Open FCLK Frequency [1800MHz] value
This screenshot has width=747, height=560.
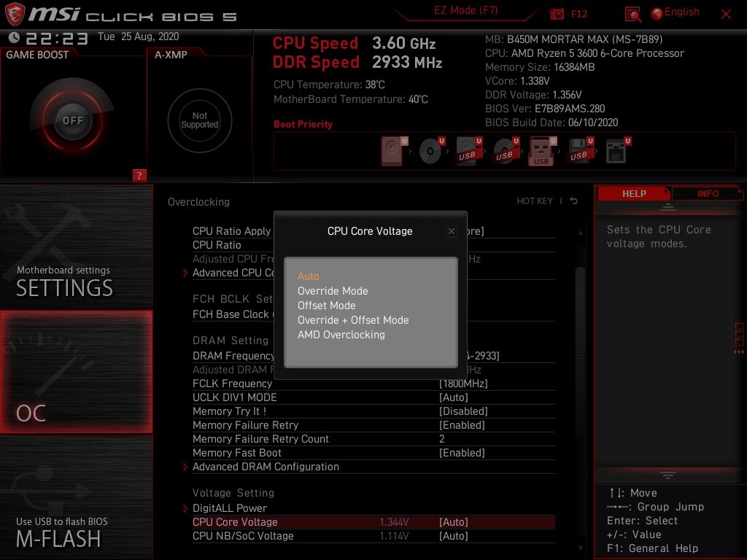[463, 384]
